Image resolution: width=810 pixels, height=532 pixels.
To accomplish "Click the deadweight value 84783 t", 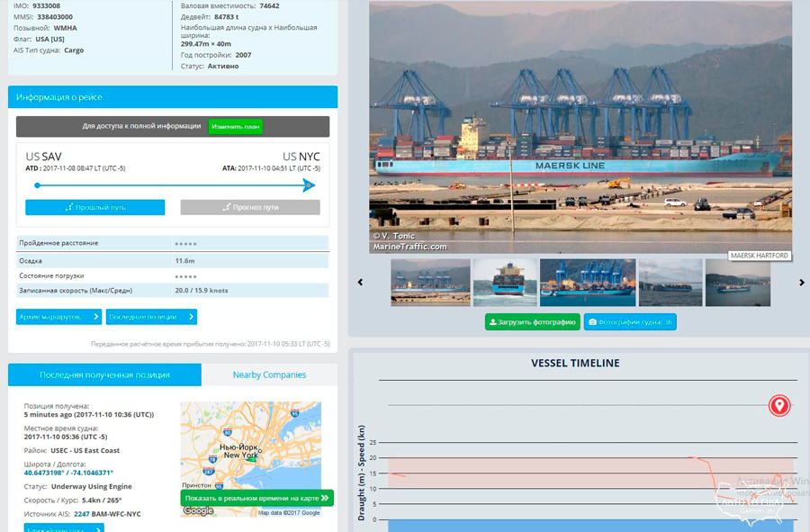I will click(226, 16).
